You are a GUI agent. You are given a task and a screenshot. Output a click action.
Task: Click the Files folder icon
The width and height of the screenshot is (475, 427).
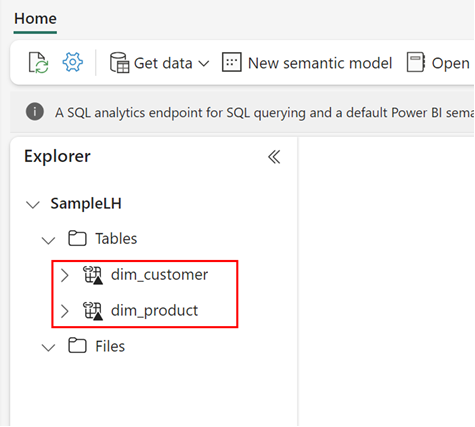coord(77,345)
